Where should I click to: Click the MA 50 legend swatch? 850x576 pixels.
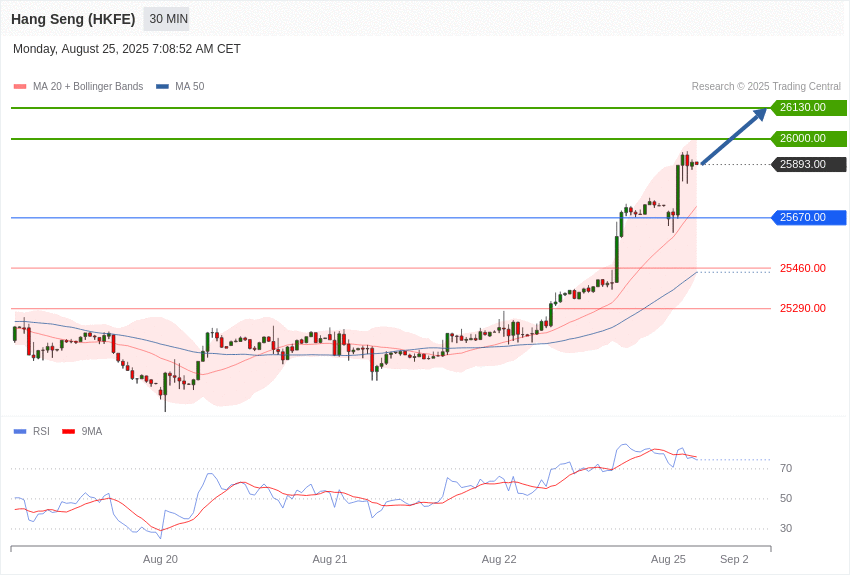(162, 86)
